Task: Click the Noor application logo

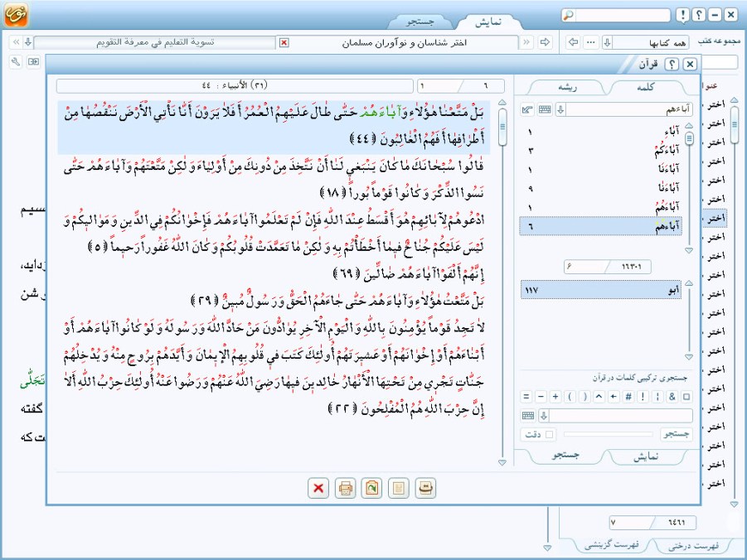Action: 17,14
